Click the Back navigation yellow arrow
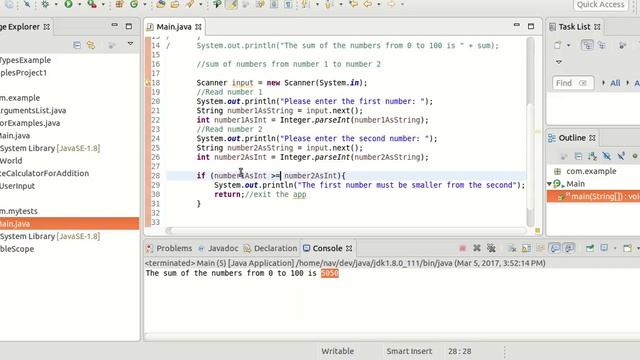 click(x=368, y=4)
